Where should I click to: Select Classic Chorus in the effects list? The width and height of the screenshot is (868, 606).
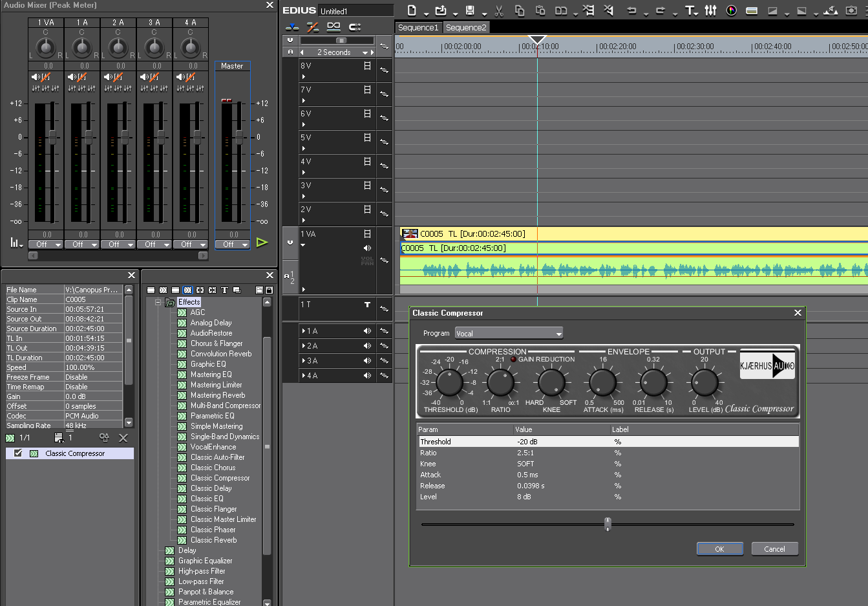point(213,468)
